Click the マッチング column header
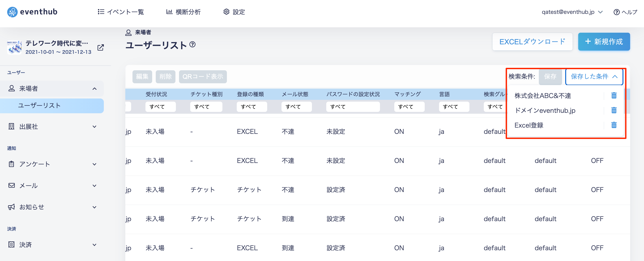 point(407,94)
